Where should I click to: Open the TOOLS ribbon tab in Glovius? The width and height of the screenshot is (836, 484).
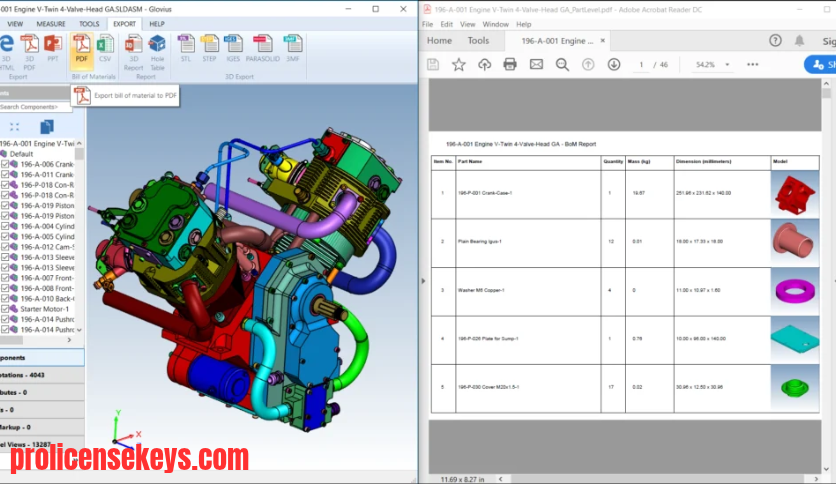pyautogui.click(x=89, y=24)
